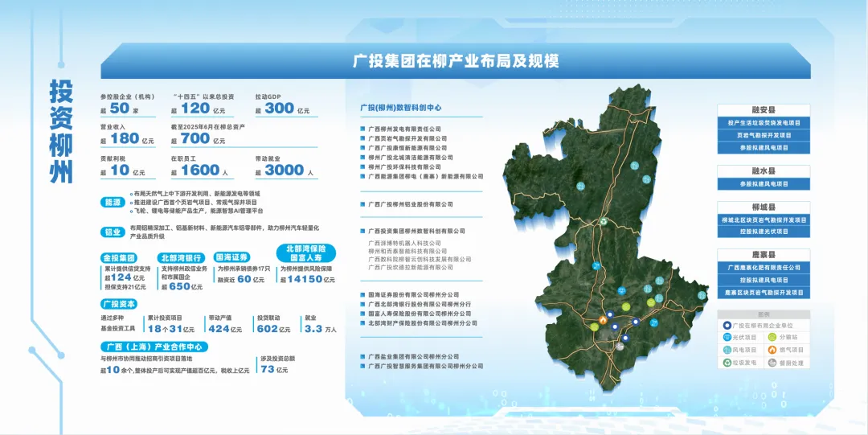Click the 融水县 county header

click(x=764, y=171)
